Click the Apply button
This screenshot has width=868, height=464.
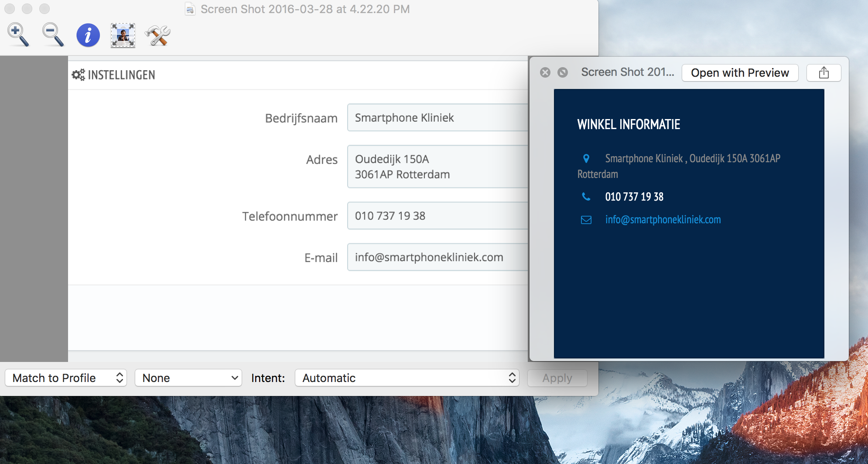click(x=557, y=378)
